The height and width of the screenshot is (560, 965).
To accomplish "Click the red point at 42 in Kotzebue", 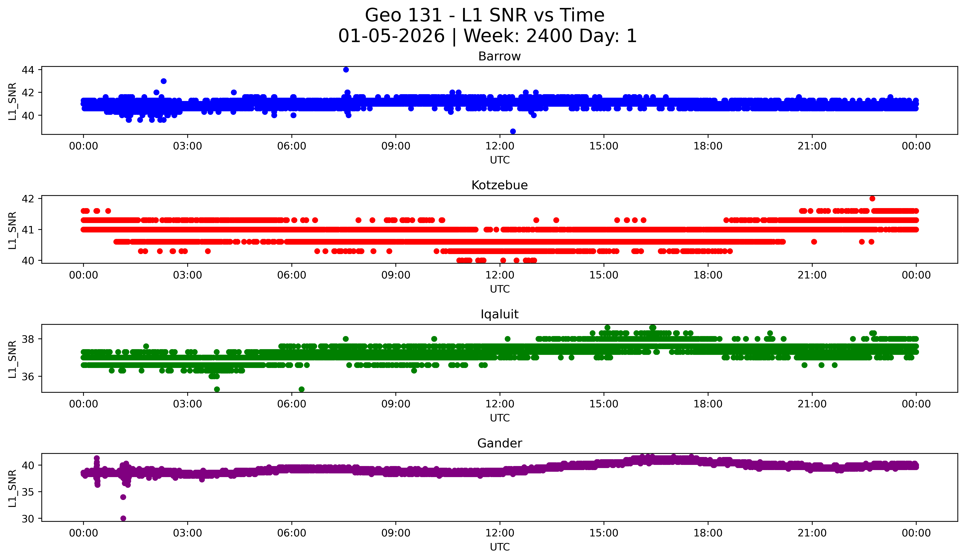I will [x=872, y=199].
